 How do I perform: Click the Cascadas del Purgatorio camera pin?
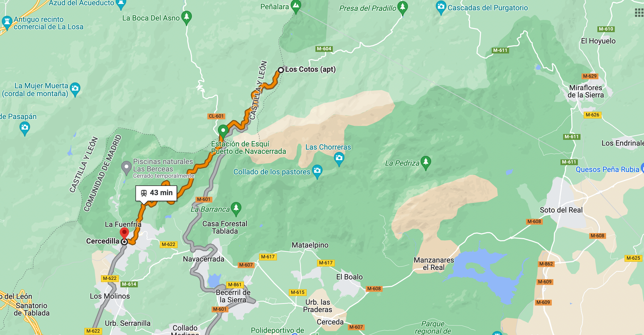[x=441, y=7]
